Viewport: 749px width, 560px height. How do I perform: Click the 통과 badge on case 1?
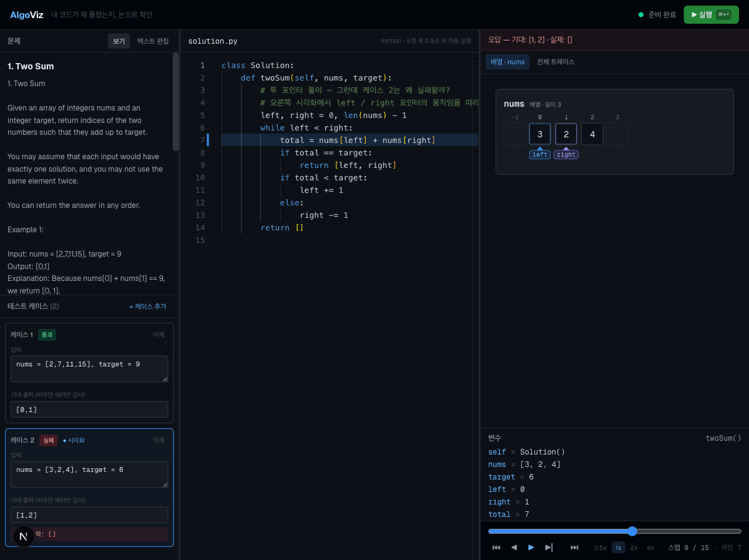point(47,335)
